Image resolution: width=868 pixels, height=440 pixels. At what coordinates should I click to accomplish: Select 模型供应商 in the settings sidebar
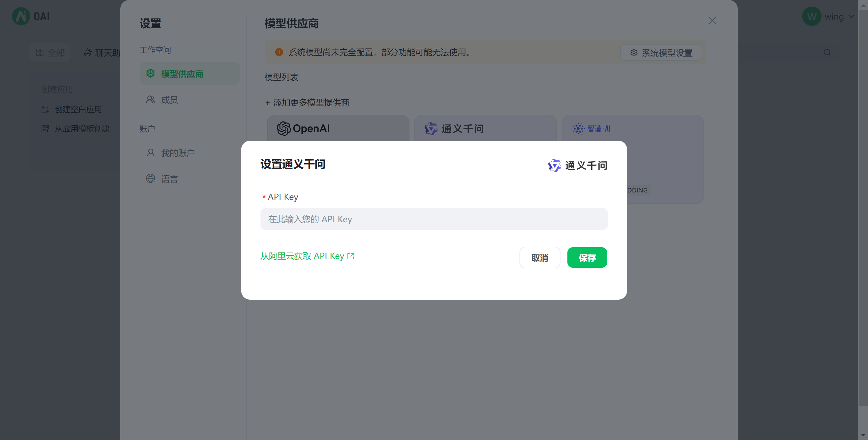coord(190,73)
